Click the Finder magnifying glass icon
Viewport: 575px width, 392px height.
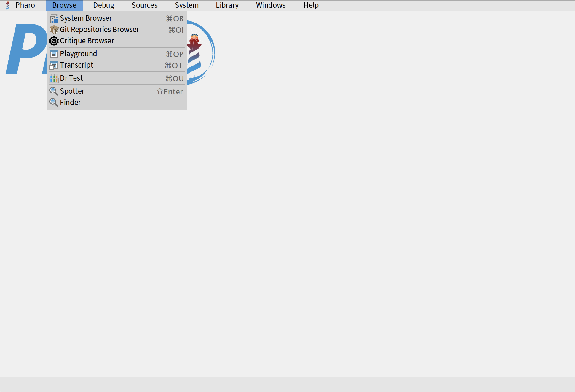coord(54,103)
